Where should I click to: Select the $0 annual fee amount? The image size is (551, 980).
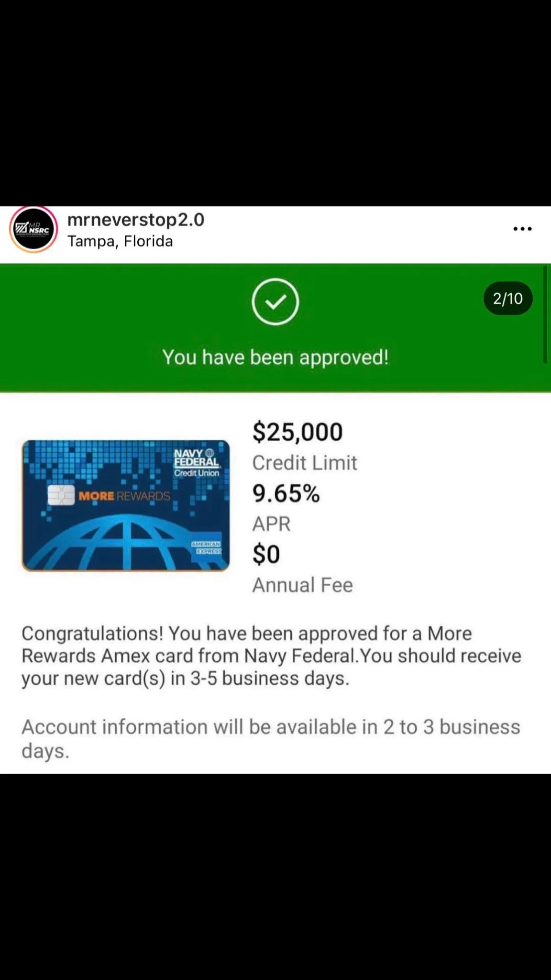[266, 554]
